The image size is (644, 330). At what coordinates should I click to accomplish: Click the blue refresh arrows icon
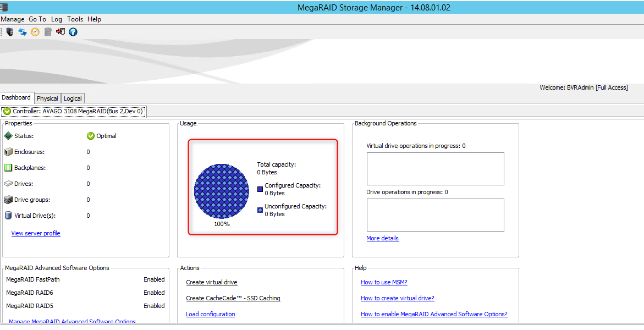(23, 32)
